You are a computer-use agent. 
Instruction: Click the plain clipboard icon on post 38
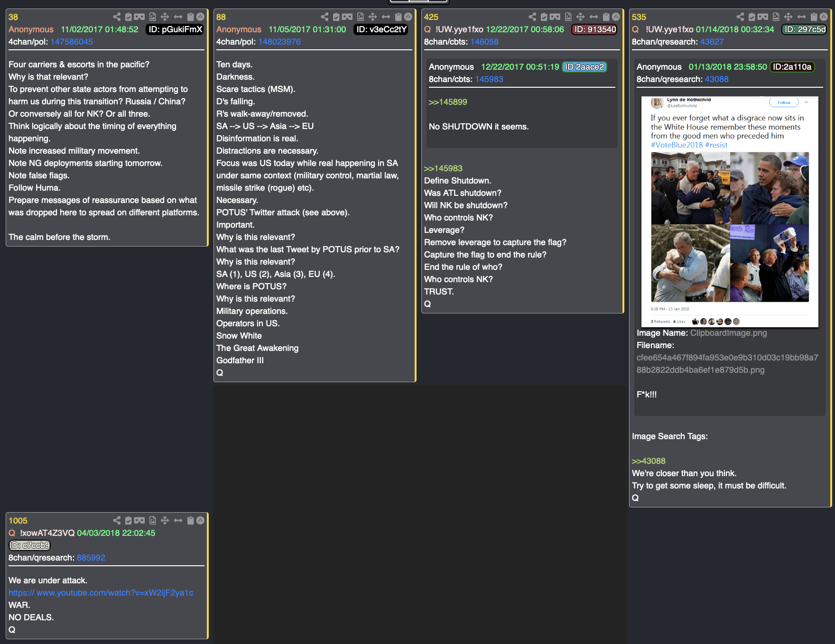[x=190, y=17]
